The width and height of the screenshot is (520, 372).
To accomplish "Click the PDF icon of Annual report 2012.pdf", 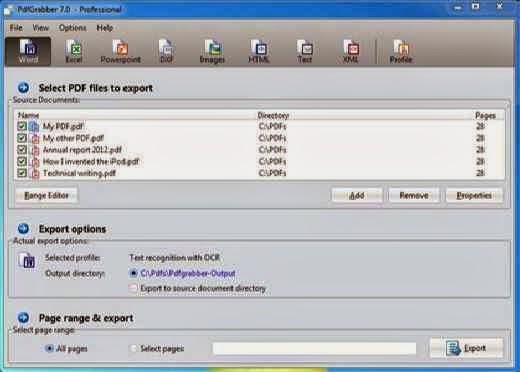I will [x=35, y=150].
